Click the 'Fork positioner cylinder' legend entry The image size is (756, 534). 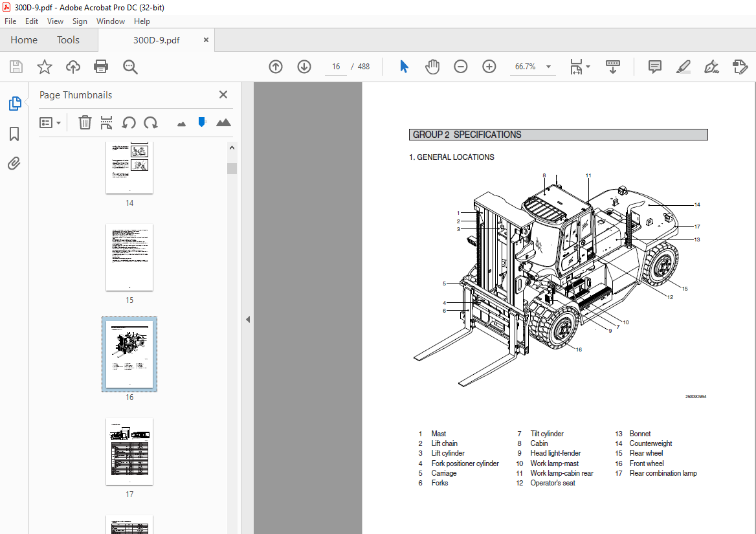(465, 463)
